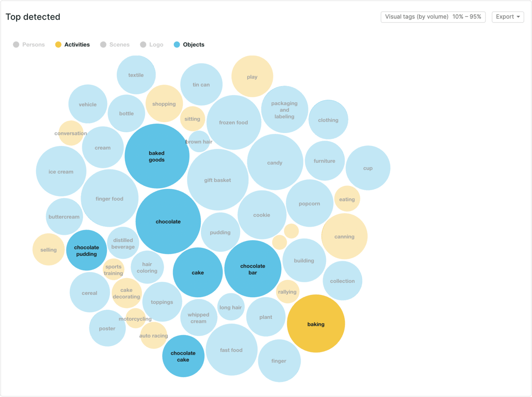Toggle the Activities legend filter
532x397 pixels.
pyautogui.click(x=72, y=44)
